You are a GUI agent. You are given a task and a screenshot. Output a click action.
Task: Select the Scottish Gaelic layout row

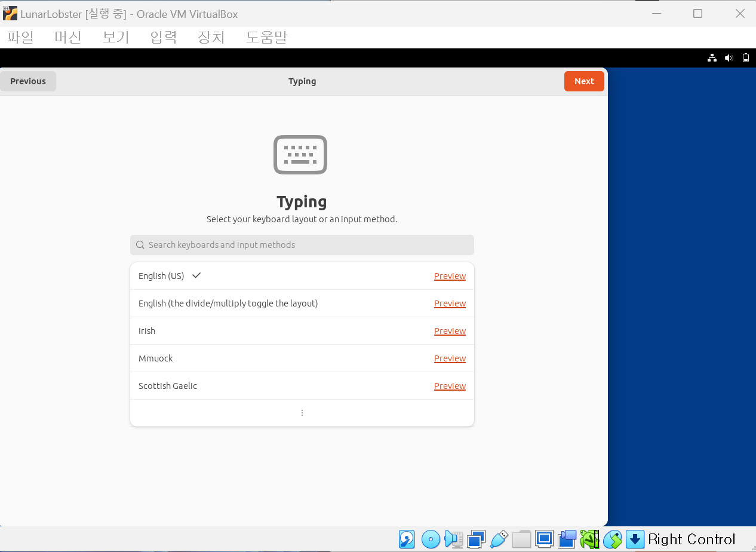pyautogui.click(x=302, y=386)
